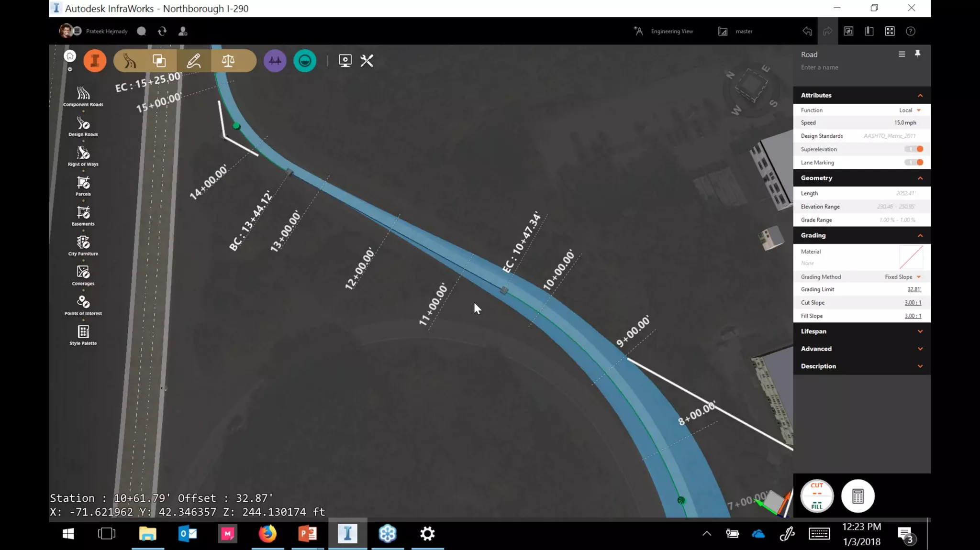Select Right of Ways tool

(83, 156)
